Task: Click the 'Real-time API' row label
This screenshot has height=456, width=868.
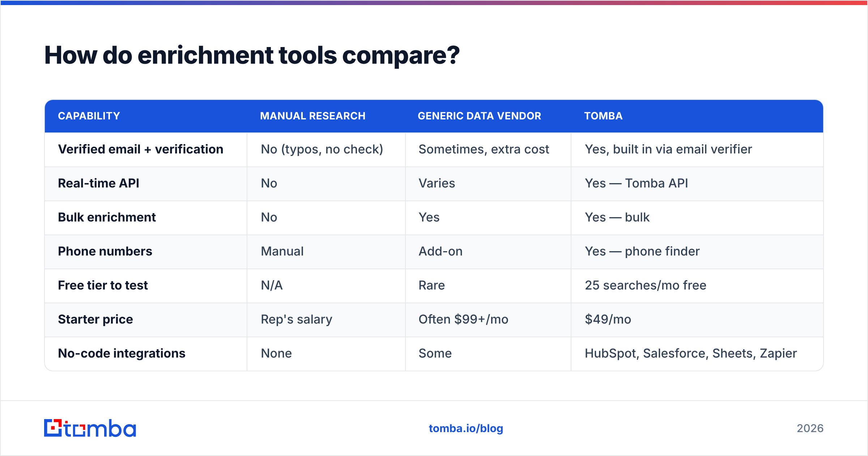Action: [x=99, y=183]
